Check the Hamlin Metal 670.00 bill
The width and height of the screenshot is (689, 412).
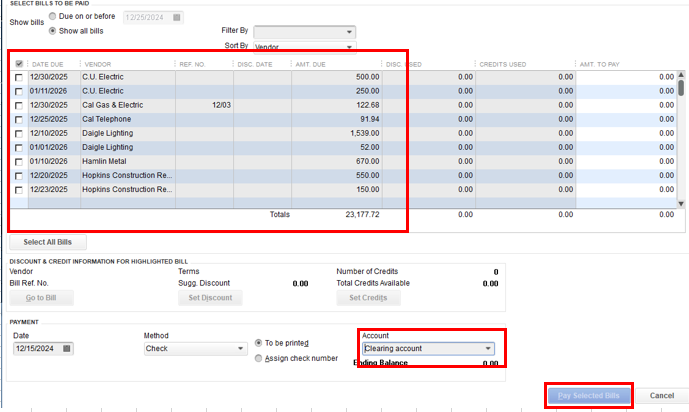click(x=18, y=162)
